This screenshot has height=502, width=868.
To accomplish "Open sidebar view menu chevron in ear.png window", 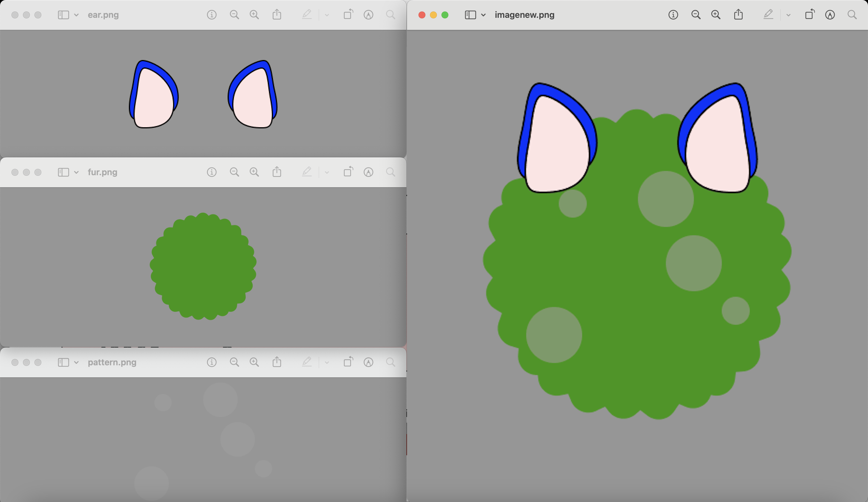I will pyautogui.click(x=76, y=15).
